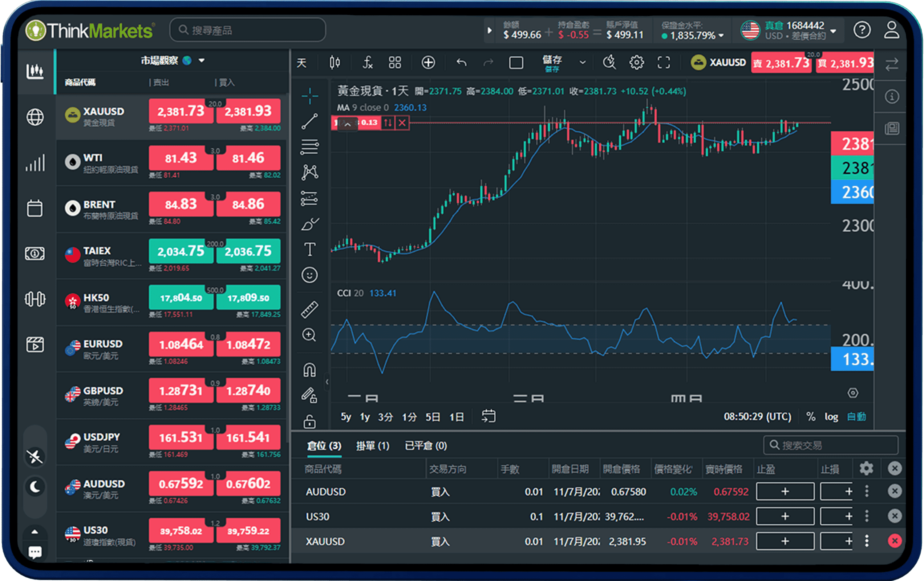
Task: Switch to the closed positions tab
Action: [x=426, y=446]
